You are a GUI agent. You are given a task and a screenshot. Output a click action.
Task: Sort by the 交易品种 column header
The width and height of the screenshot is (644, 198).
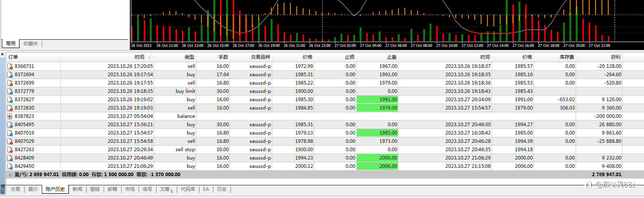tap(251, 57)
